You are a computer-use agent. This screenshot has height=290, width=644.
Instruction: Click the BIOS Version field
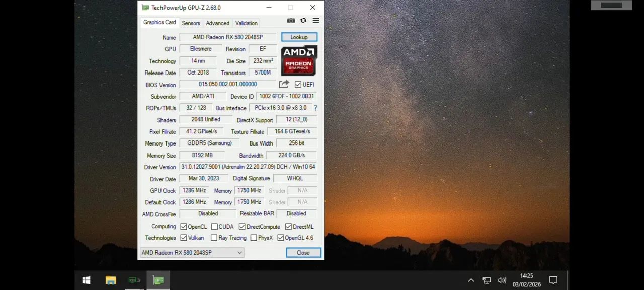pos(228,84)
